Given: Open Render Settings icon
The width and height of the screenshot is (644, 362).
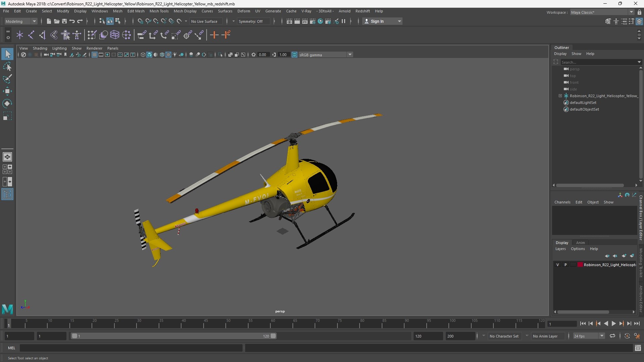Looking at the screenshot, I should tap(313, 21).
